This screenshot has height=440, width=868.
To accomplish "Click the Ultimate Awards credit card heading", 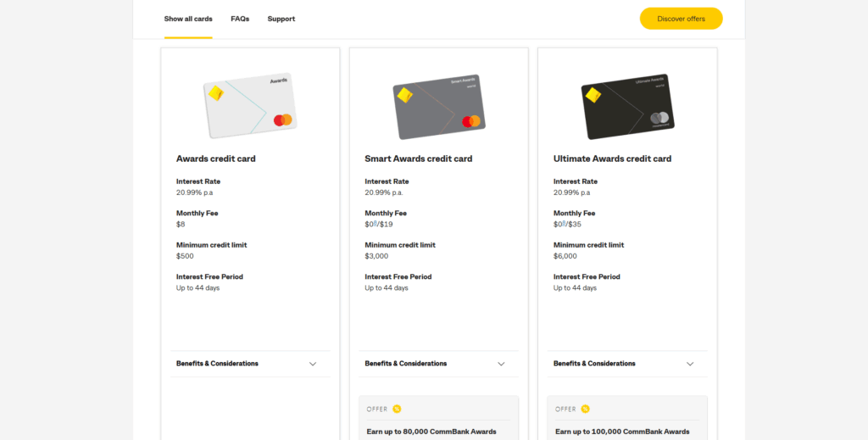I will [x=612, y=159].
